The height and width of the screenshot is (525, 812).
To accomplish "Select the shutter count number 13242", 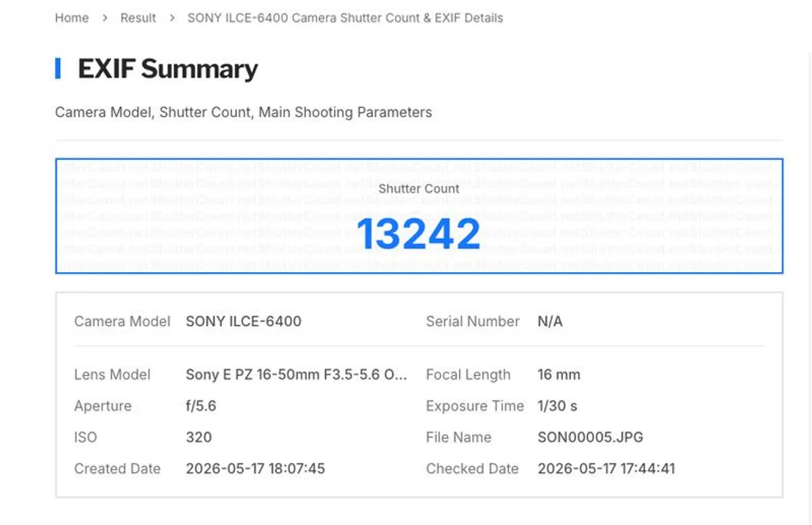I will (418, 233).
